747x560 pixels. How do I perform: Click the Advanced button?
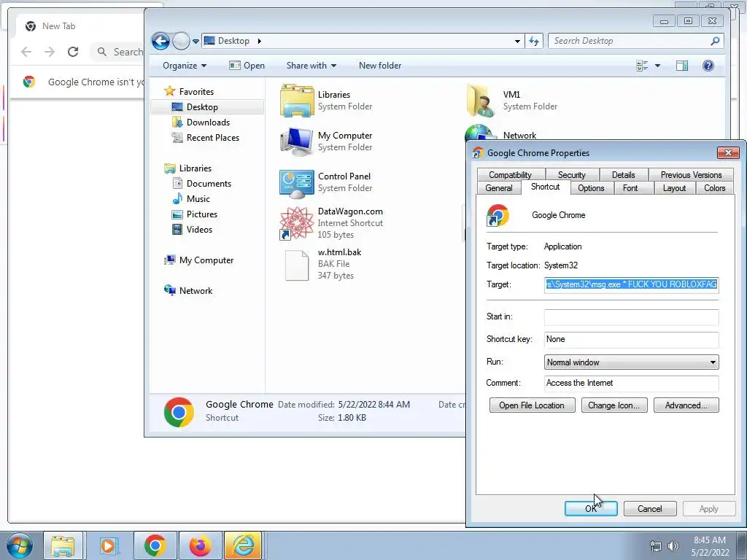(x=686, y=405)
